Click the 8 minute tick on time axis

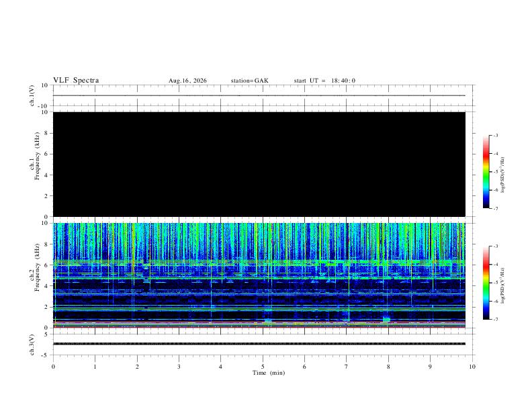click(x=388, y=367)
